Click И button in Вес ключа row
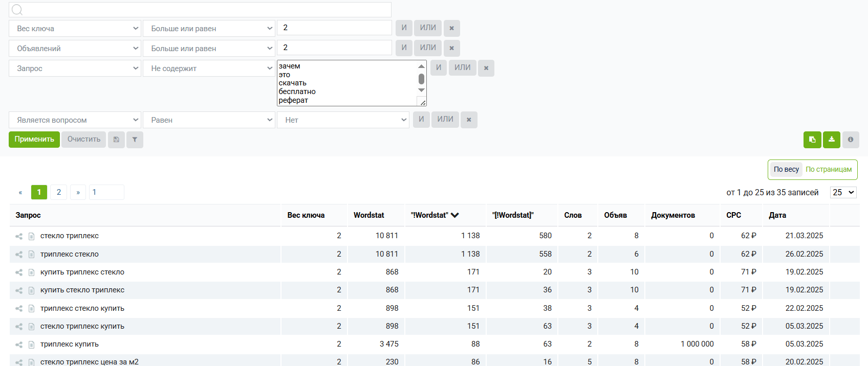Viewport: 868px width, 366px height. [x=404, y=28]
